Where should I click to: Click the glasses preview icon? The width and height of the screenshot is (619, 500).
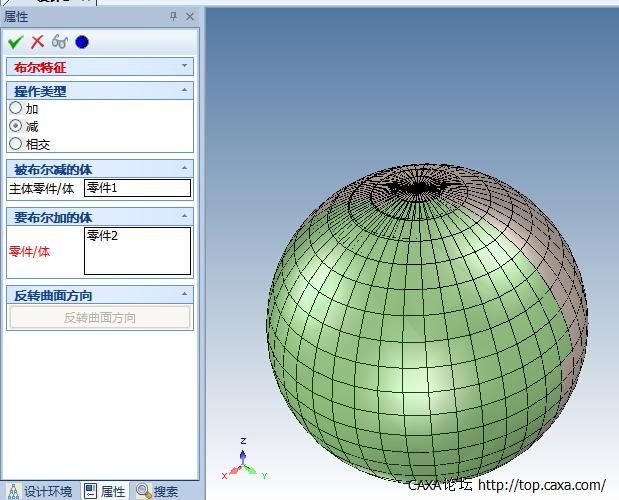pos(60,42)
